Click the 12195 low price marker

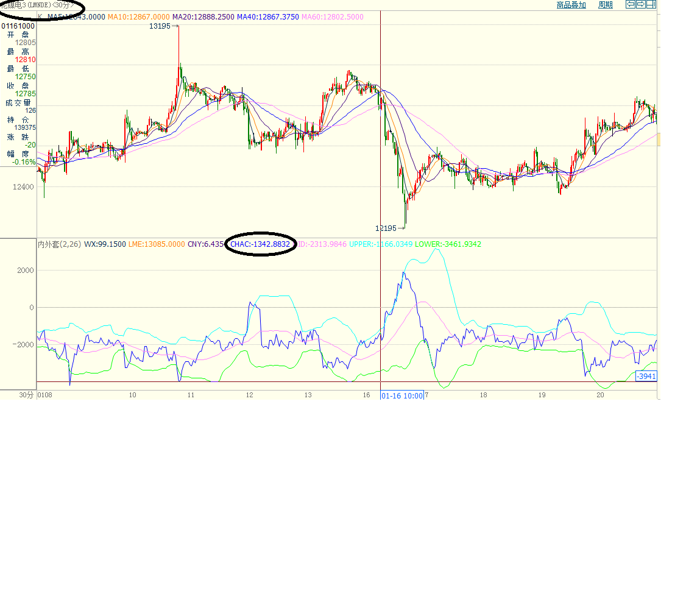(389, 228)
